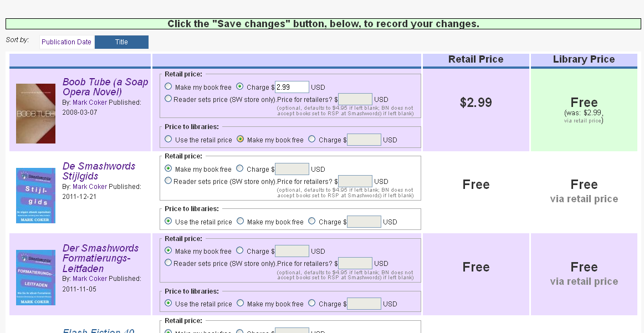This screenshot has height=333, width=644.
Task: Click '2011-11-05' published date text
Action: click(80, 289)
